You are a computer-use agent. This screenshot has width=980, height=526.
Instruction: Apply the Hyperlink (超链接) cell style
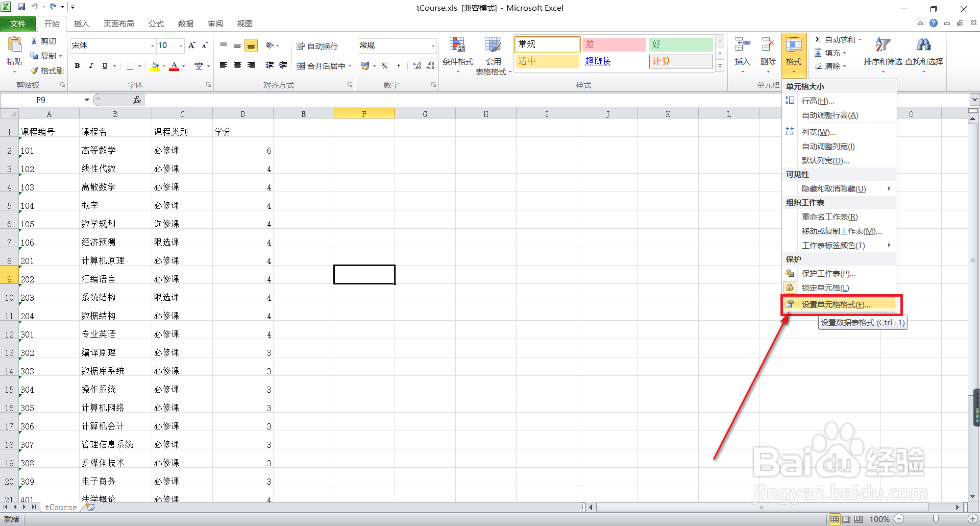coord(615,61)
